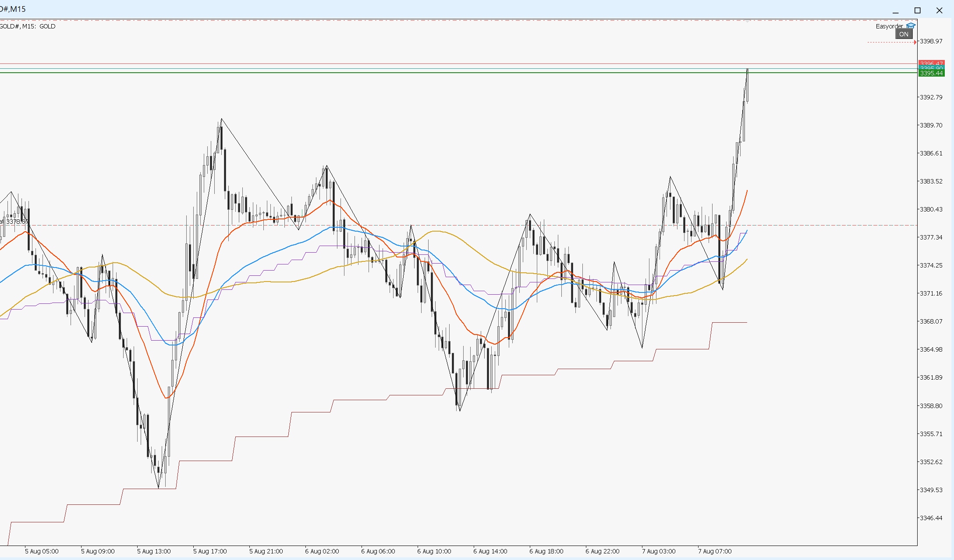Click the Easyorder text label
954x560 pixels.
pyautogui.click(x=889, y=26)
